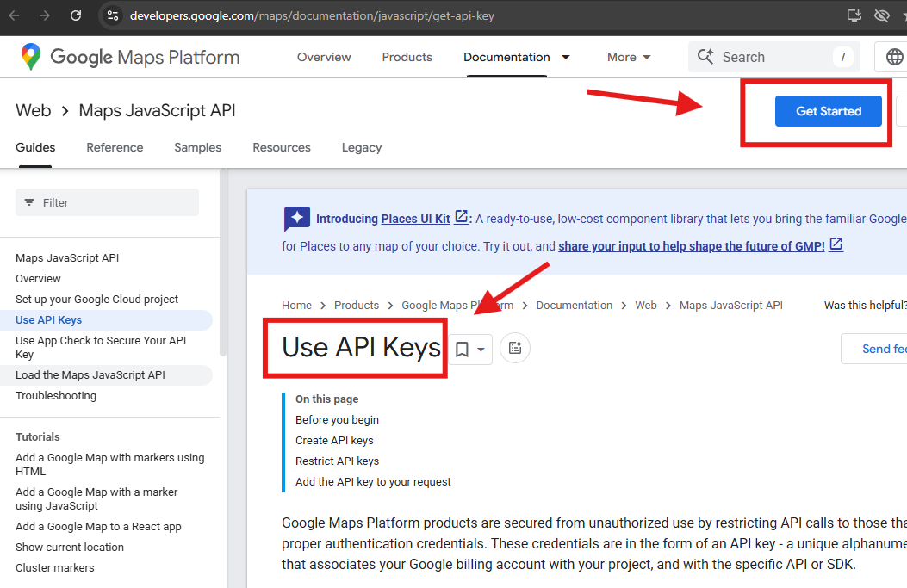Viewport: 907px width, 588px height.
Task: Switch to the Samples tab
Action: click(198, 147)
